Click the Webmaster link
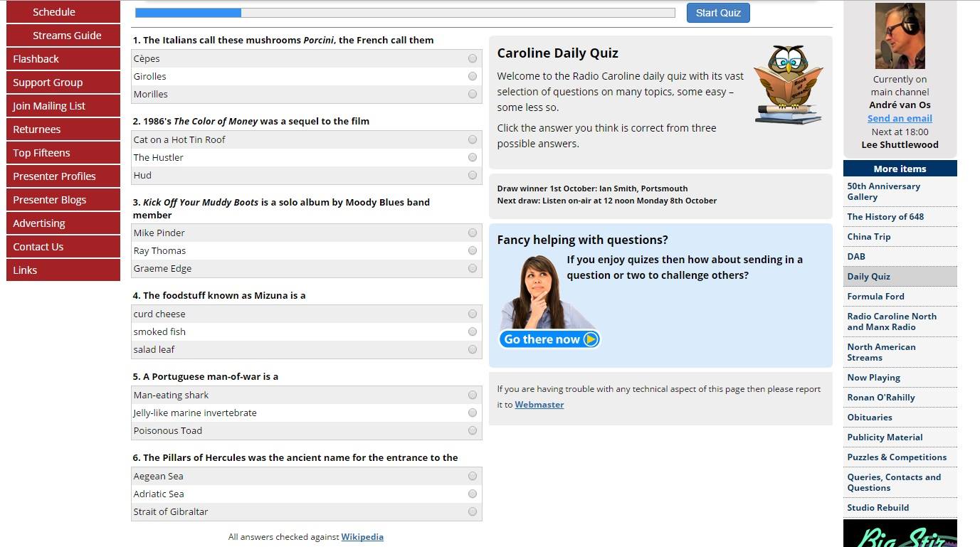This screenshot has width=980, height=547. click(539, 405)
